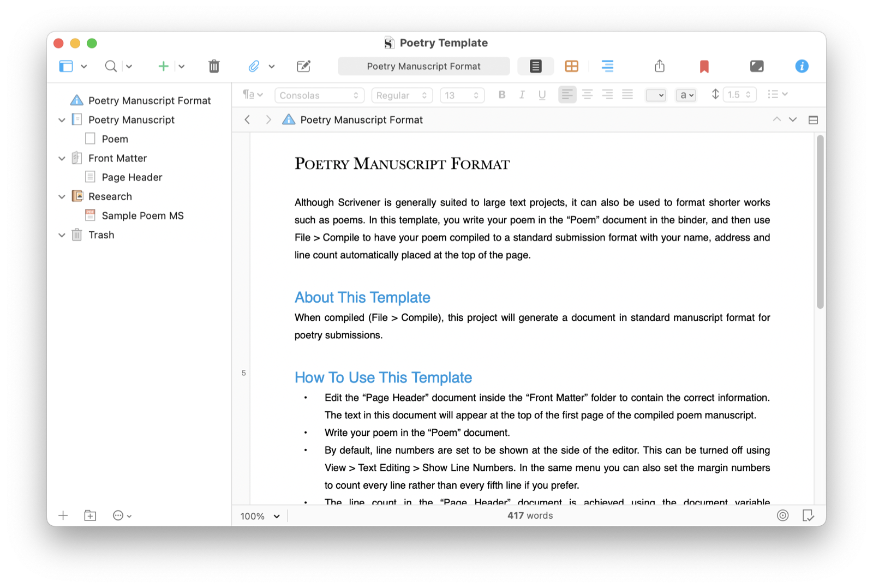Click the back navigation arrow in editor header

click(248, 120)
